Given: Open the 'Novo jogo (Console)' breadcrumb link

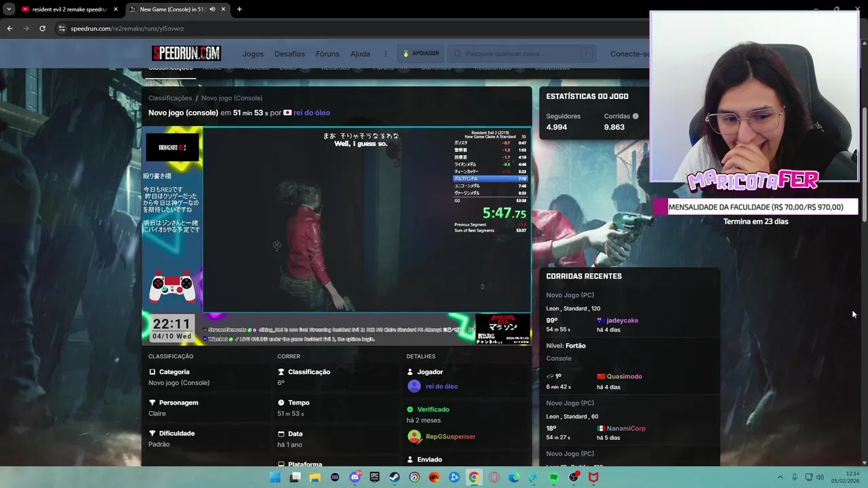Looking at the screenshot, I should coord(232,98).
